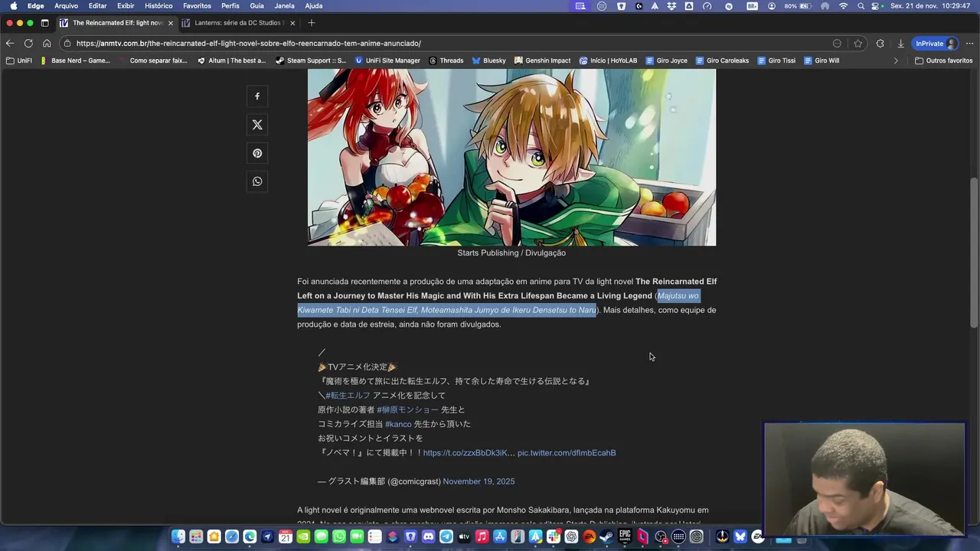Open Epic Games from the Dock
This screenshot has height=551, width=980.
tap(625, 536)
